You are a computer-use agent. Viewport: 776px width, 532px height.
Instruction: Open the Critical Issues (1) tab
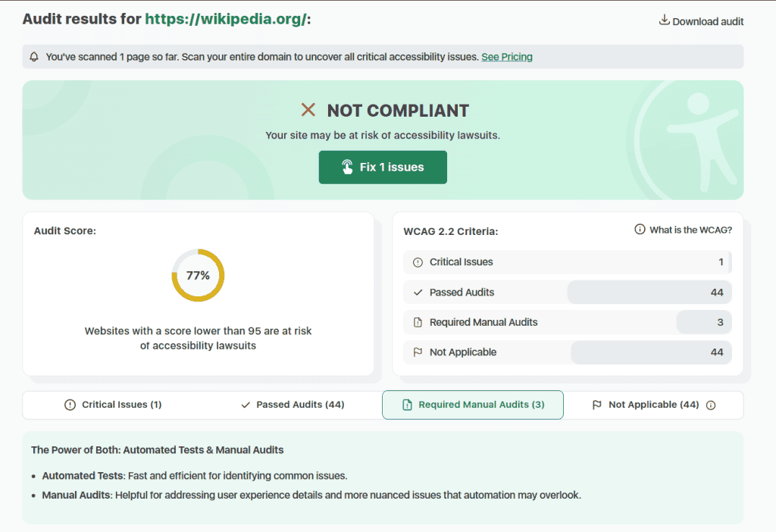tap(114, 405)
